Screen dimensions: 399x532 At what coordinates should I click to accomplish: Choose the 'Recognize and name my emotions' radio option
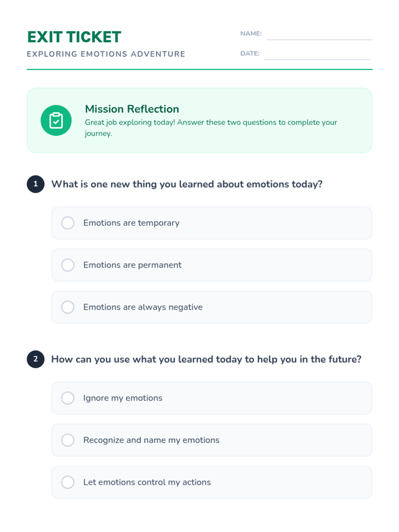point(68,440)
